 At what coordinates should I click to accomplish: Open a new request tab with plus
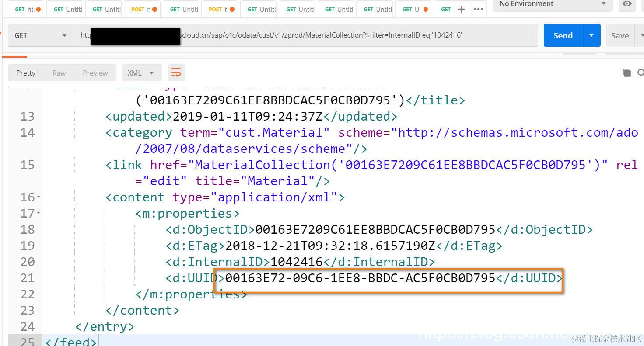(461, 9)
